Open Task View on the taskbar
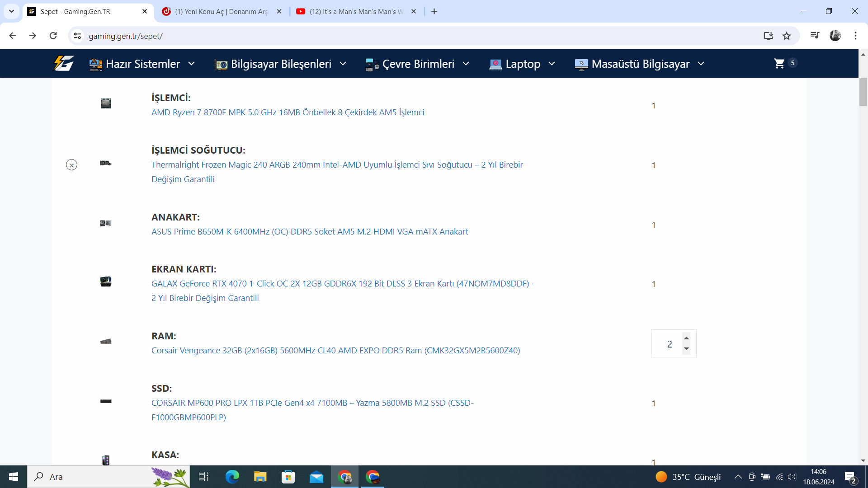The image size is (868, 488). tap(203, 477)
